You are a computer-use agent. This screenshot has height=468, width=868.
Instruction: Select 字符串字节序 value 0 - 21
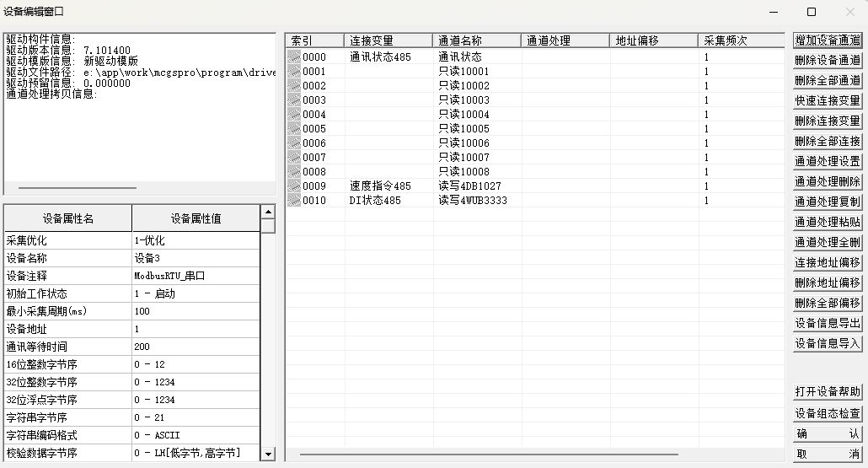click(x=196, y=417)
